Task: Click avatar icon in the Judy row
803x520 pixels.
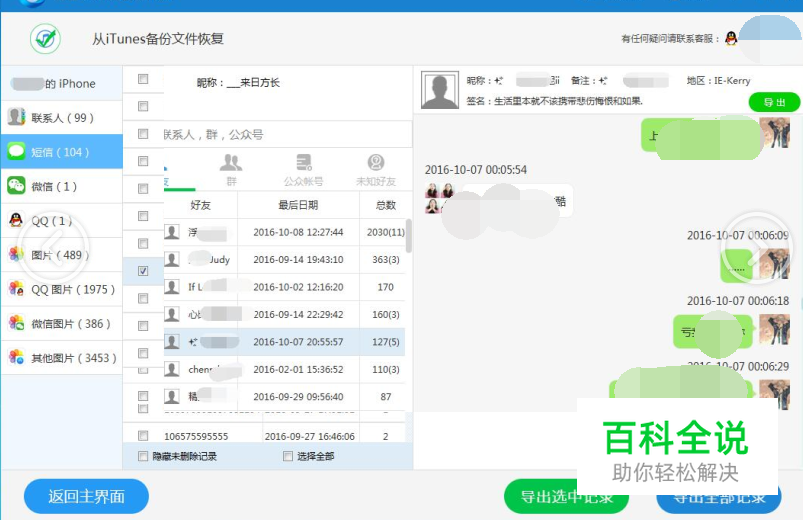Action: (x=172, y=259)
